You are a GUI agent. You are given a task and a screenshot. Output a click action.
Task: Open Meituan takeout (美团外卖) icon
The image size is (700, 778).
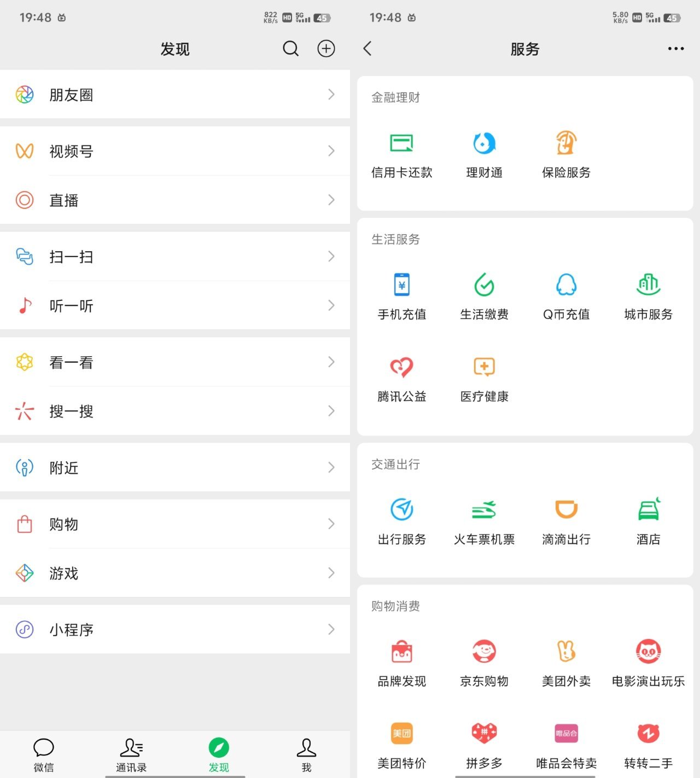(567, 651)
